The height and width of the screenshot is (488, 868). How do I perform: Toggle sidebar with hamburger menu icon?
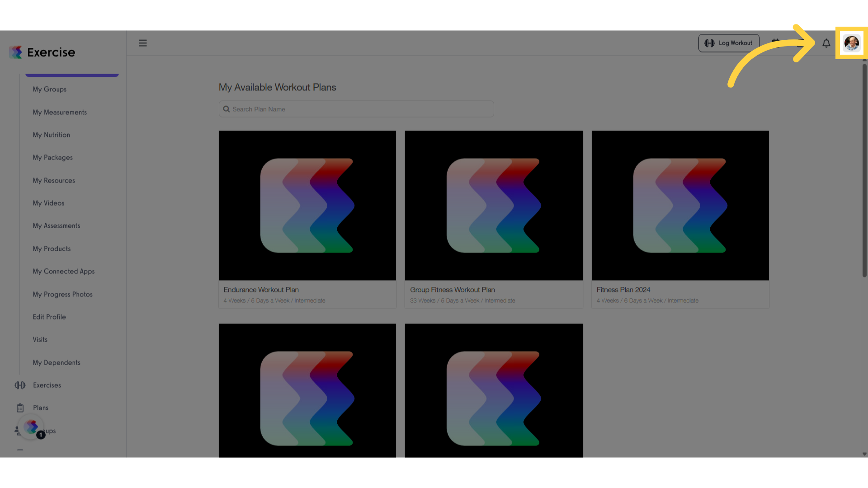[143, 43]
